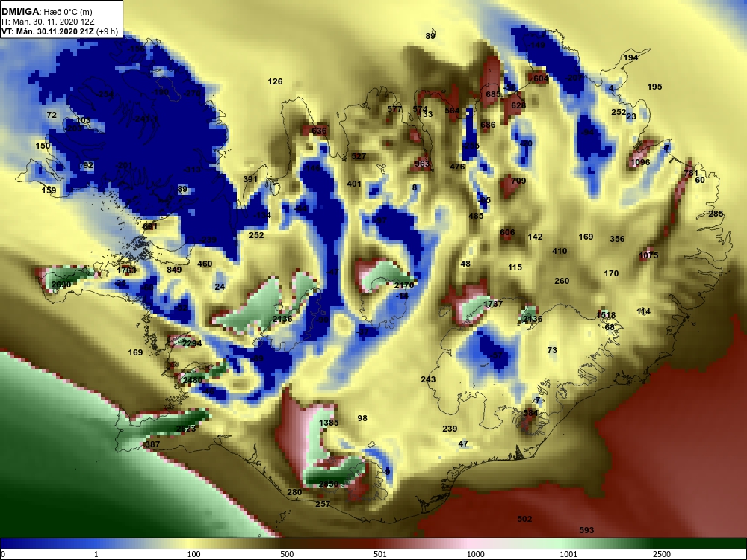
Task: Click the map value 685
Action: point(493,94)
